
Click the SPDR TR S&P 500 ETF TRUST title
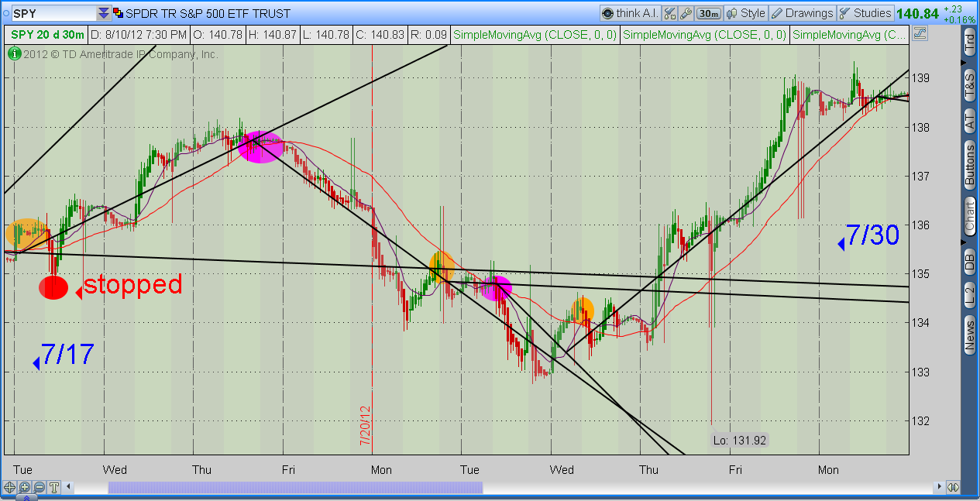tap(208, 13)
